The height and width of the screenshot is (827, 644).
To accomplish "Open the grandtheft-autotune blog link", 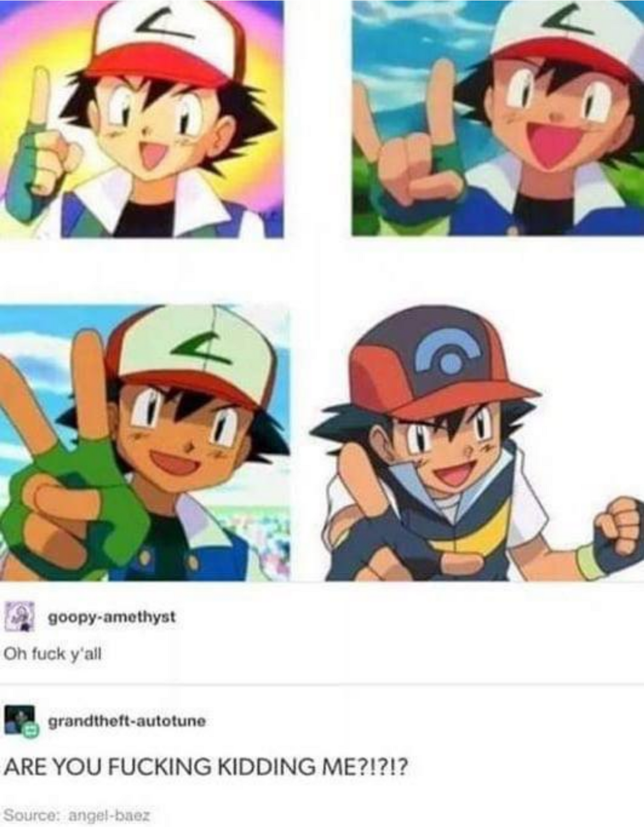I will click(127, 721).
